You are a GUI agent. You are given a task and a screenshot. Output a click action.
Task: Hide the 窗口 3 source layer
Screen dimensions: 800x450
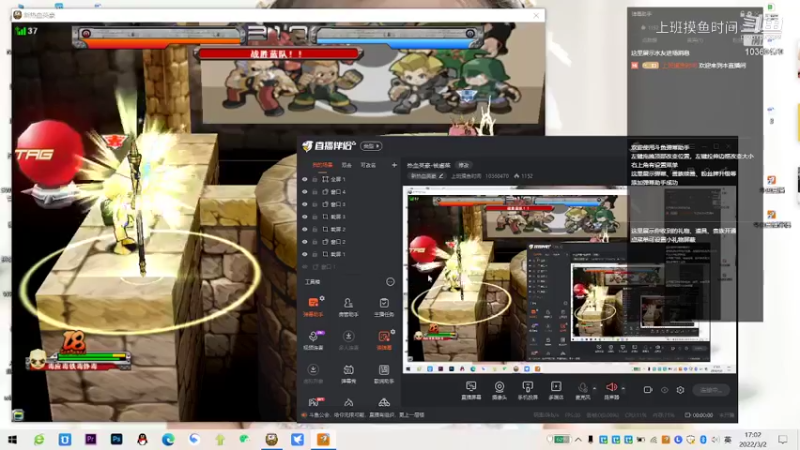pos(305,204)
